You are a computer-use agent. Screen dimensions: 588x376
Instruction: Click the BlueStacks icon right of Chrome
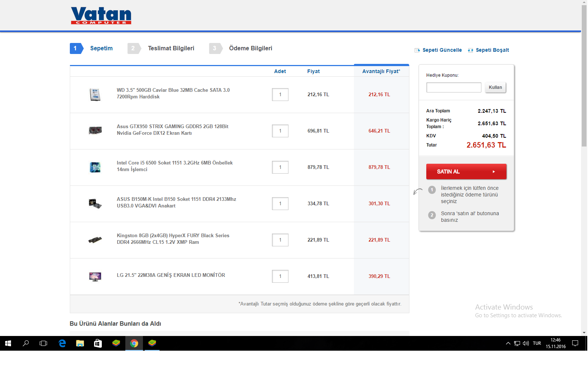click(x=152, y=343)
